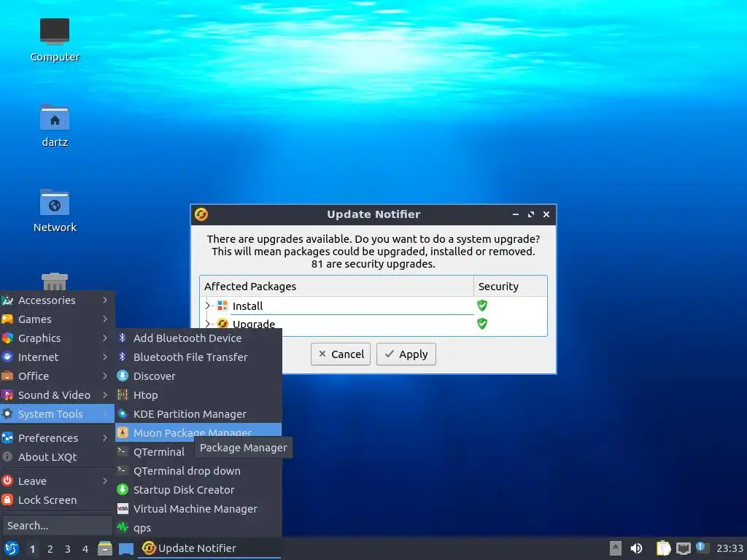This screenshot has width=747, height=560.
Task: Switch to workspace 3
Action: (x=68, y=549)
